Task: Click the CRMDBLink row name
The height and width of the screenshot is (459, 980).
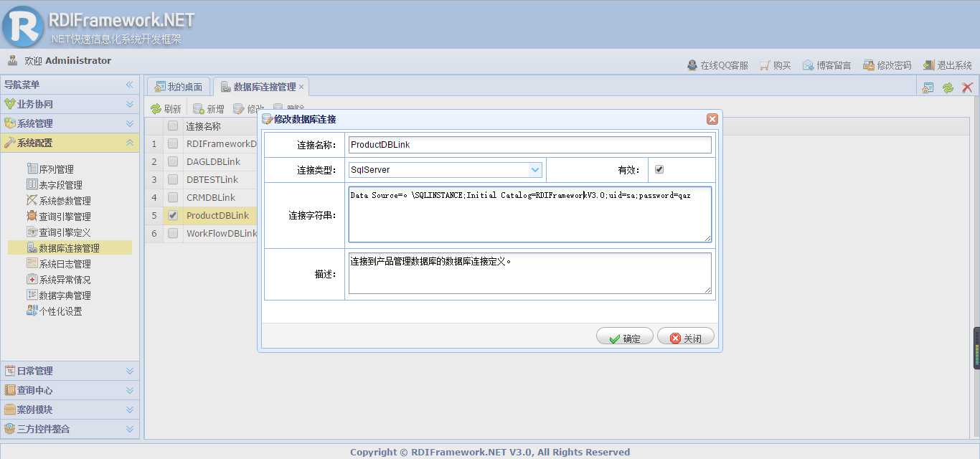Action: (x=211, y=197)
